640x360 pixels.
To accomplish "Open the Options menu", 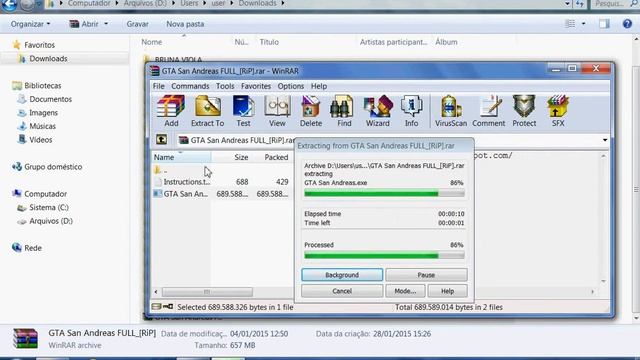I will click(291, 86).
